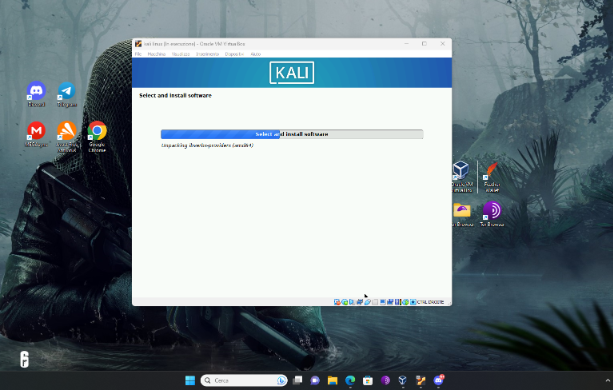Open VirtualBox Manager from the taskbar
This screenshot has width=613, height=390.
[x=403, y=380]
